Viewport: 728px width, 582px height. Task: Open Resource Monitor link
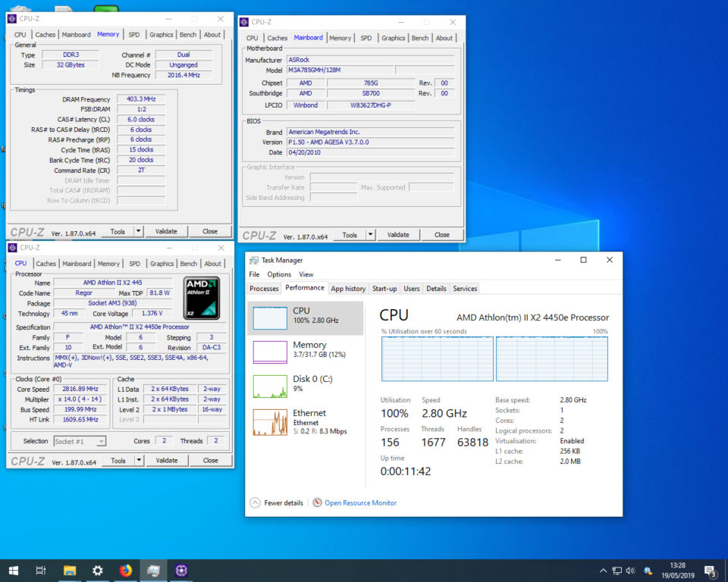[361, 502]
